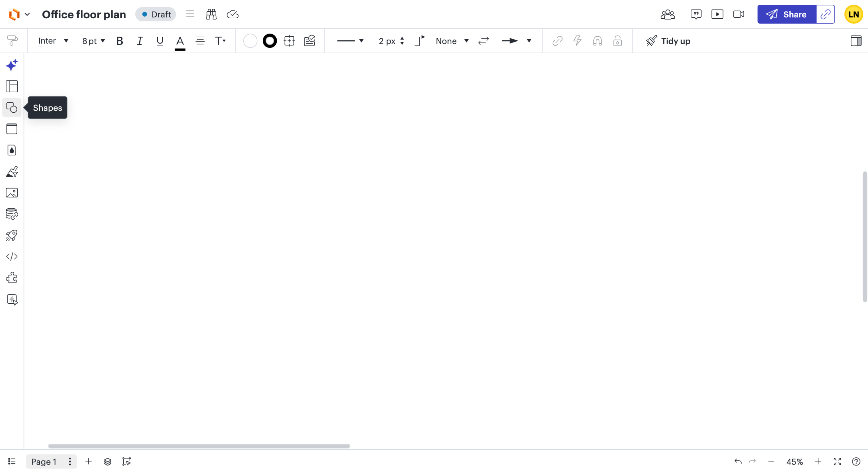Click the white fill color swatch
This screenshot has height=473, width=868.
tap(250, 41)
